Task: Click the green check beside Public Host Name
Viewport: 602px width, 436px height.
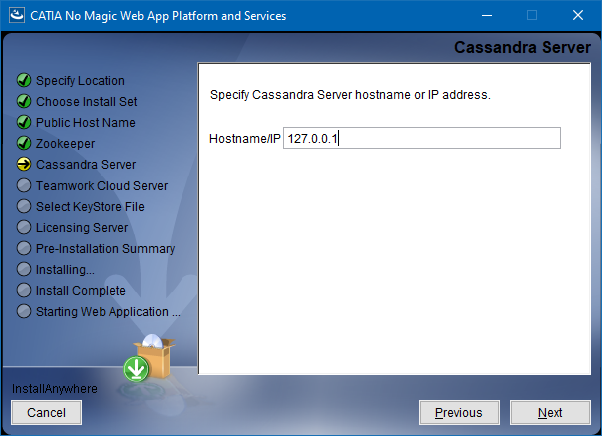Action: [x=24, y=122]
